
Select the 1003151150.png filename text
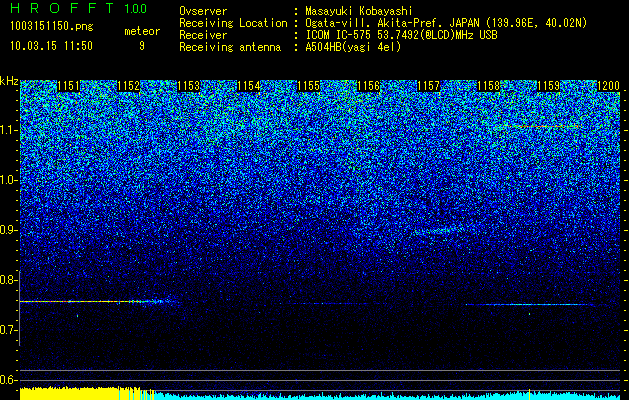pos(52,27)
